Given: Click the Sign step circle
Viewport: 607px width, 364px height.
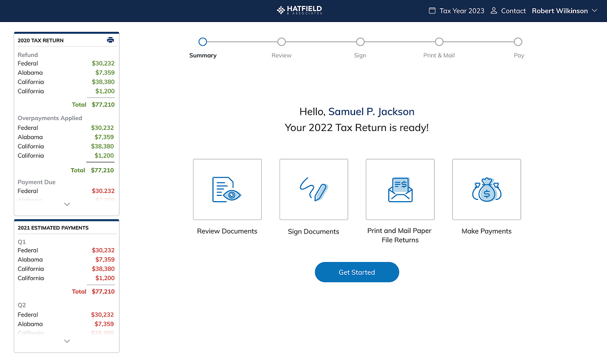Looking at the screenshot, I should 360,42.
